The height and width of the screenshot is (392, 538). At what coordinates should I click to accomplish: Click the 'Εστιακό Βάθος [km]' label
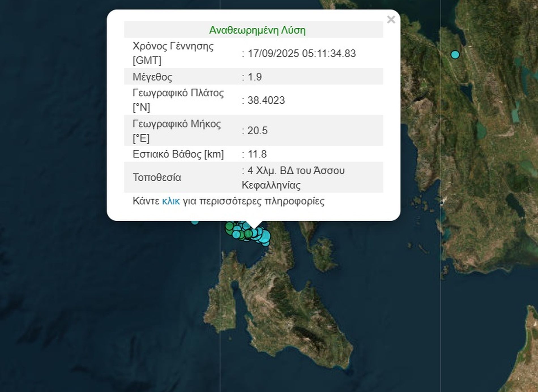pyautogui.click(x=178, y=154)
